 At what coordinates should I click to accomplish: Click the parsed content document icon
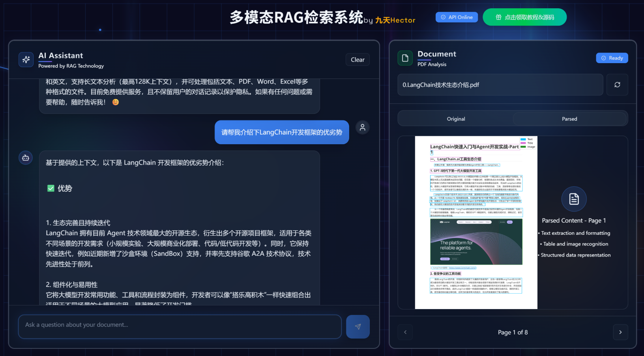[x=574, y=199]
